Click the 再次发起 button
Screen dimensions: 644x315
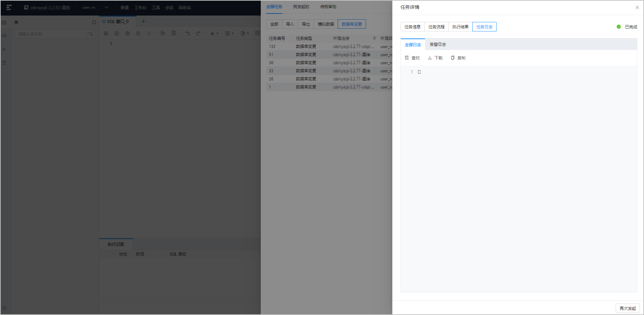click(x=627, y=308)
